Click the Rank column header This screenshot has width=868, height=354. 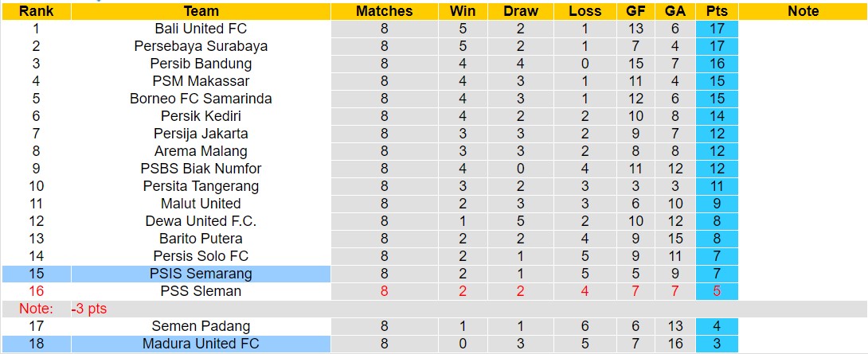[x=36, y=11]
